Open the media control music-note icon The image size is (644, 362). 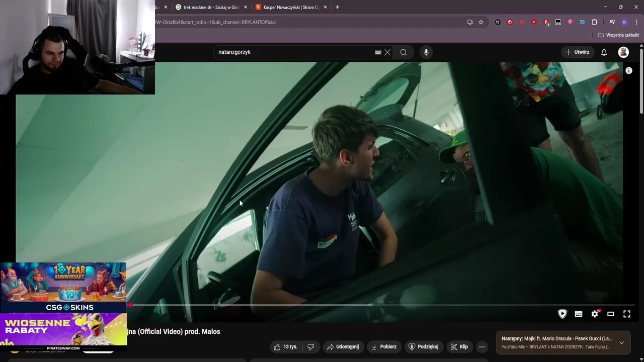pyautogui.click(x=612, y=22)
